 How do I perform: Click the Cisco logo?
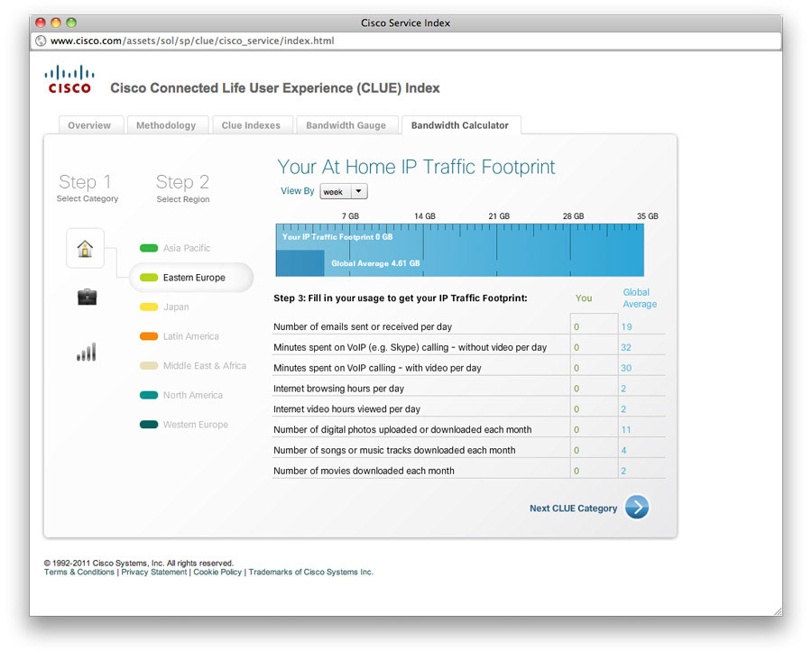(x=69, y=79)
